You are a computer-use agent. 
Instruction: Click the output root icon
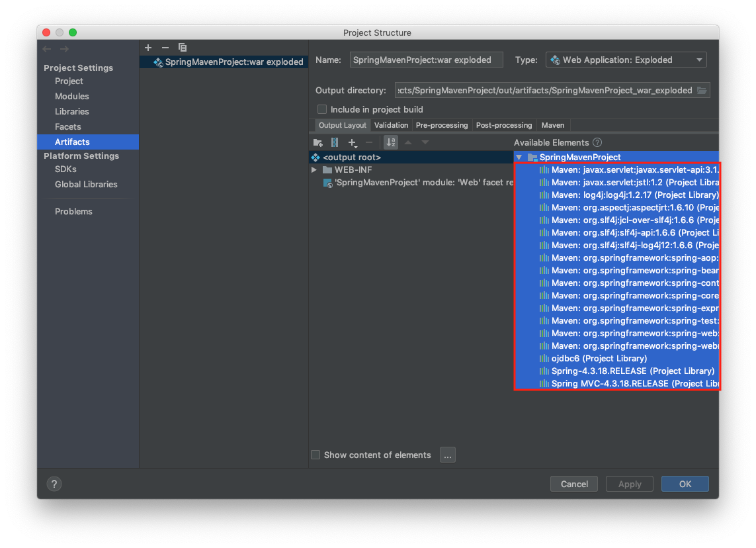pos(315,158)
